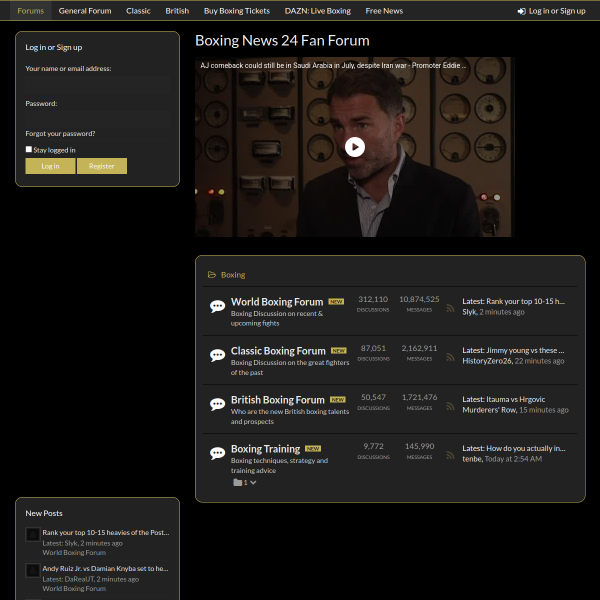Go to Classic in navigation bar

pos(138,11)
